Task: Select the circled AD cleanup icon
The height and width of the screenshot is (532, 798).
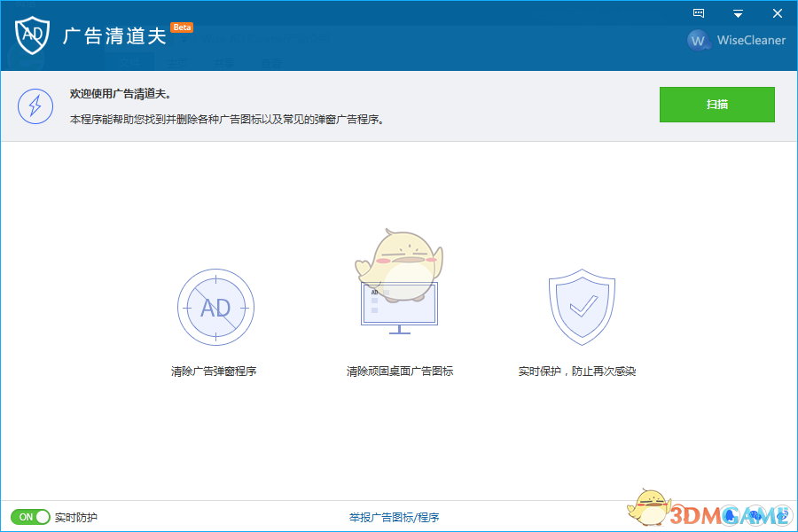Action: 215,308
